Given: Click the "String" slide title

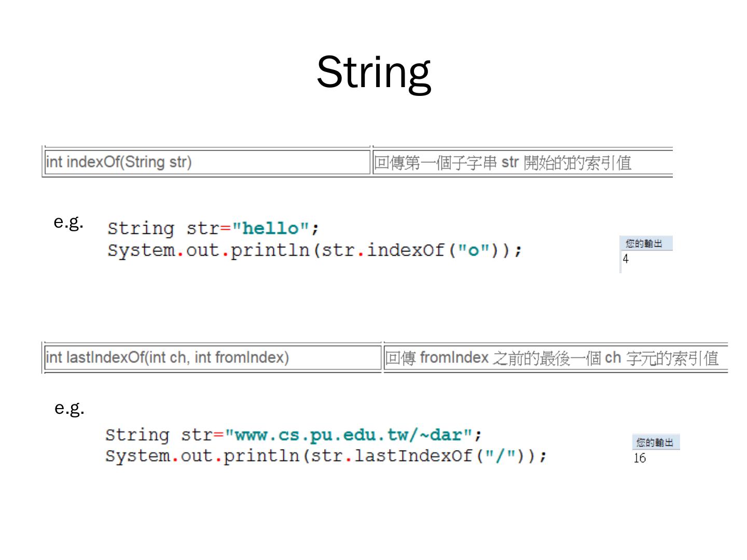Looking at the screenshot, I should point(374,73).
